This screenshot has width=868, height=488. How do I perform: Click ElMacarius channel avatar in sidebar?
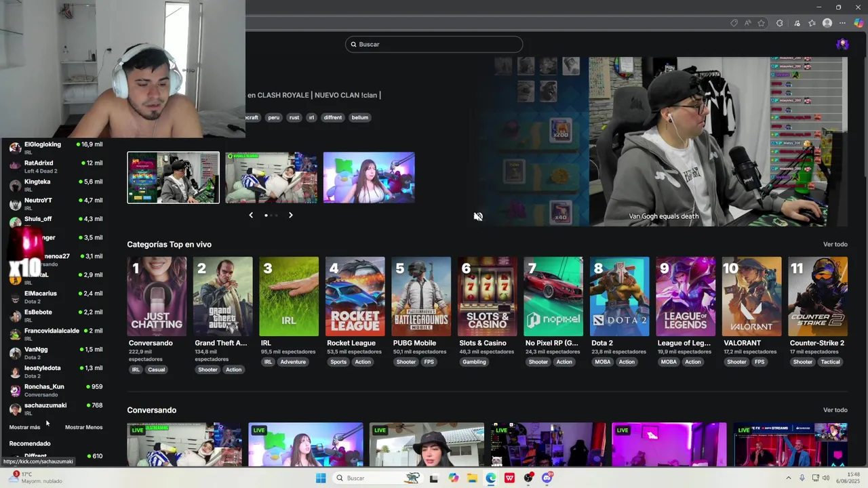tap(15, 297)
